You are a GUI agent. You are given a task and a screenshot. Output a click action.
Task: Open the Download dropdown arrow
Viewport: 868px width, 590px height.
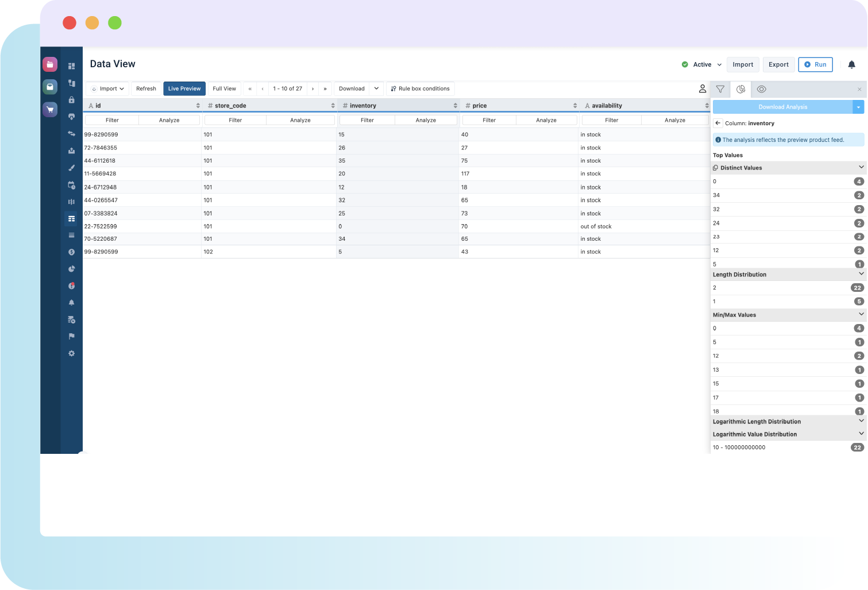[x=376, y=88]
